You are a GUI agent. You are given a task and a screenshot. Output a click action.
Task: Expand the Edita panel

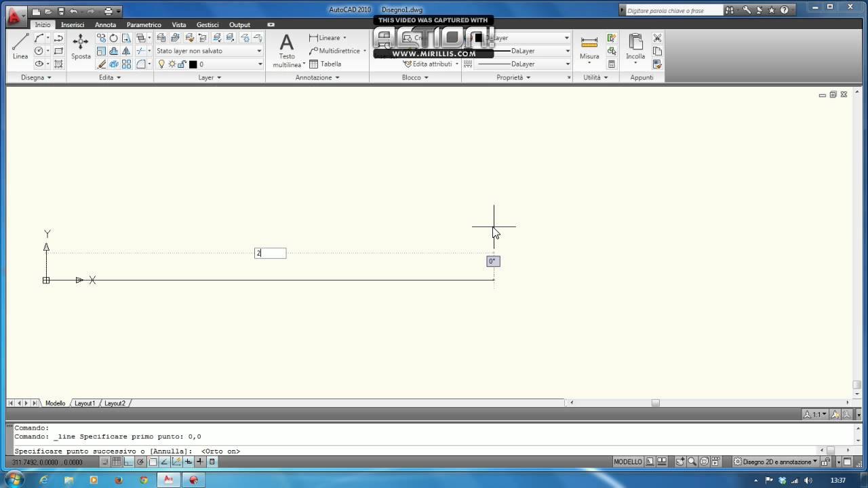tap(110, 77)
